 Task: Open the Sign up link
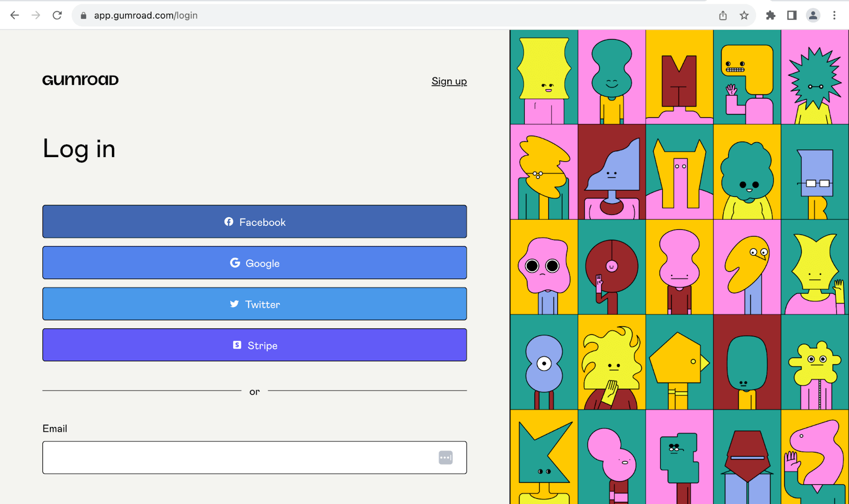(449, 81)
